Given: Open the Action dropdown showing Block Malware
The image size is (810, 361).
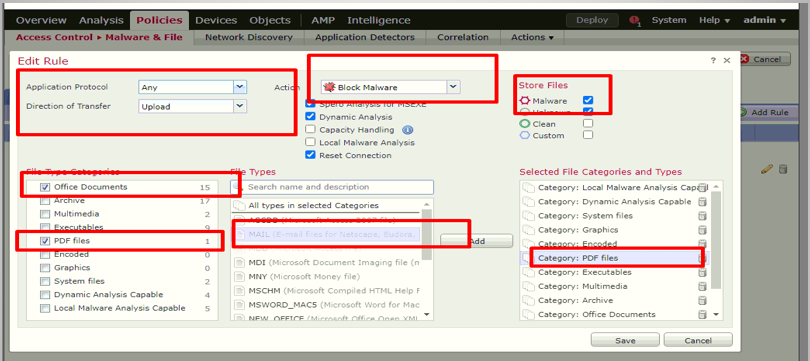Looking at the screenshot, I should point(453,87).
